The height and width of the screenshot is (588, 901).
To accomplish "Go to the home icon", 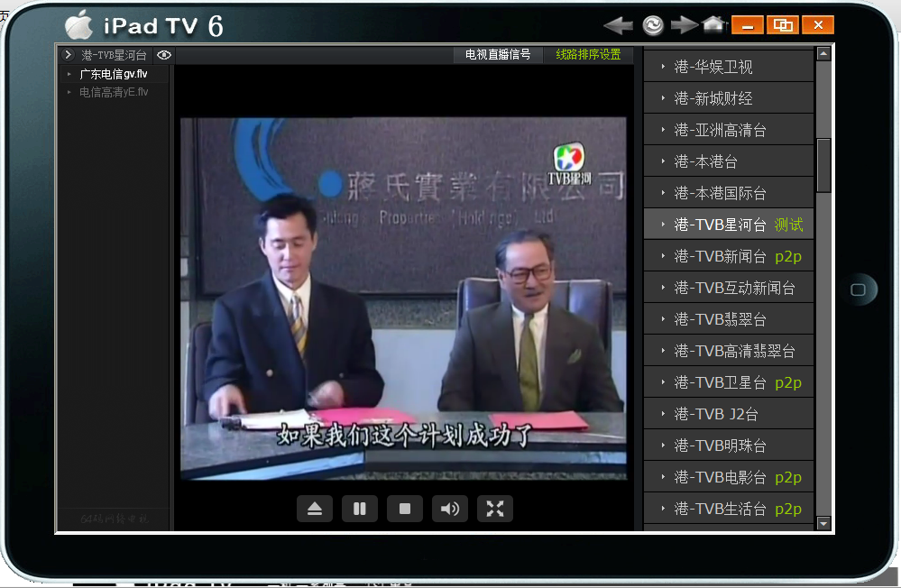I will [x=714, y=24].
